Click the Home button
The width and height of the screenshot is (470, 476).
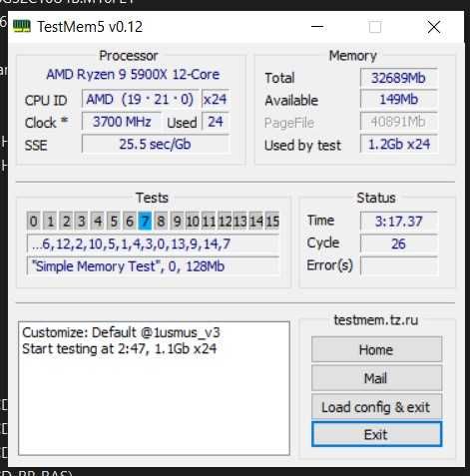tap(376, 349)
